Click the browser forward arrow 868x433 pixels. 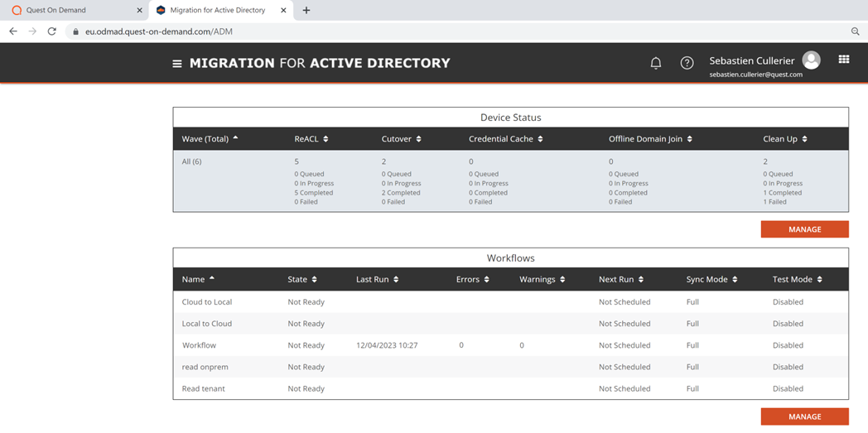[32, 31]
